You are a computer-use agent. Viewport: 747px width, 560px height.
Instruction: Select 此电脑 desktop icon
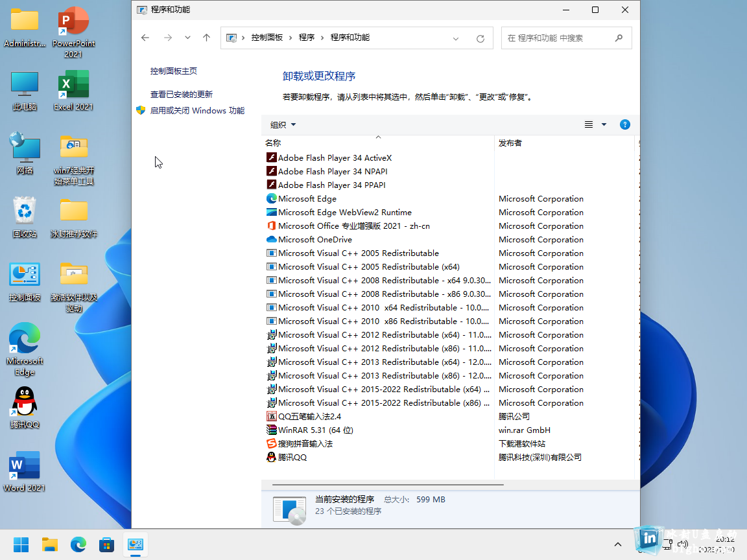point(24,91)
